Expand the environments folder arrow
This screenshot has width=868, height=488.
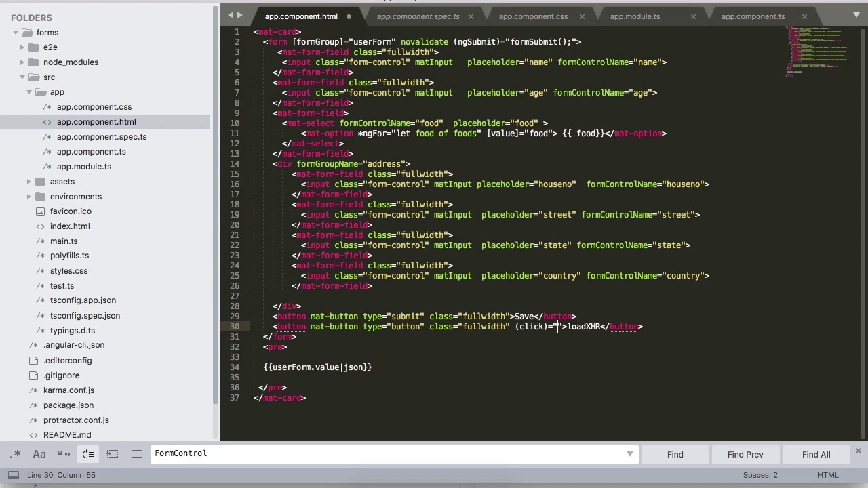coord(29,197)
